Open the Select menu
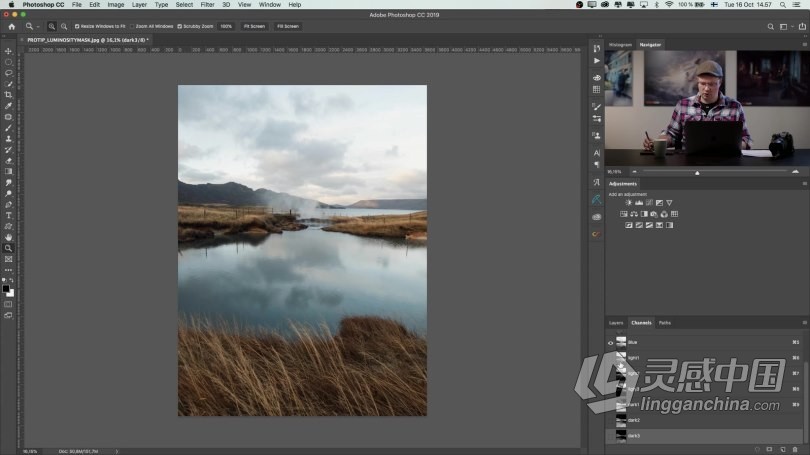Viewport: 810px width, 455px height. click(184, 5)
